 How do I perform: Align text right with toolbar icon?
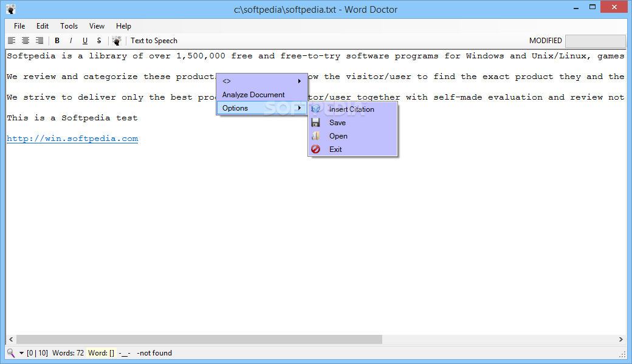[x=39, y=41]
